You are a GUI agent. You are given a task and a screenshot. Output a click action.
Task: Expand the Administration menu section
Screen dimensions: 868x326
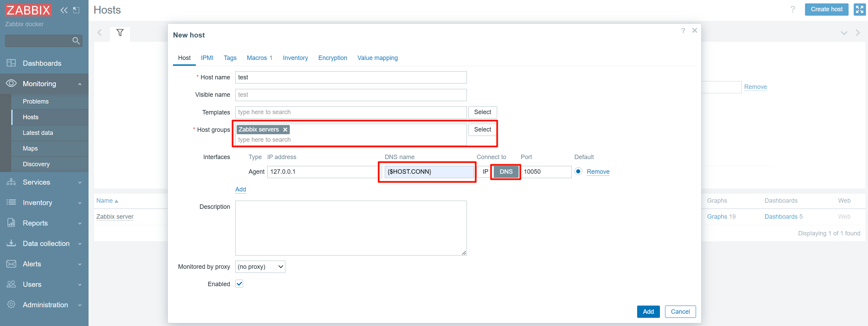[45, 305]
